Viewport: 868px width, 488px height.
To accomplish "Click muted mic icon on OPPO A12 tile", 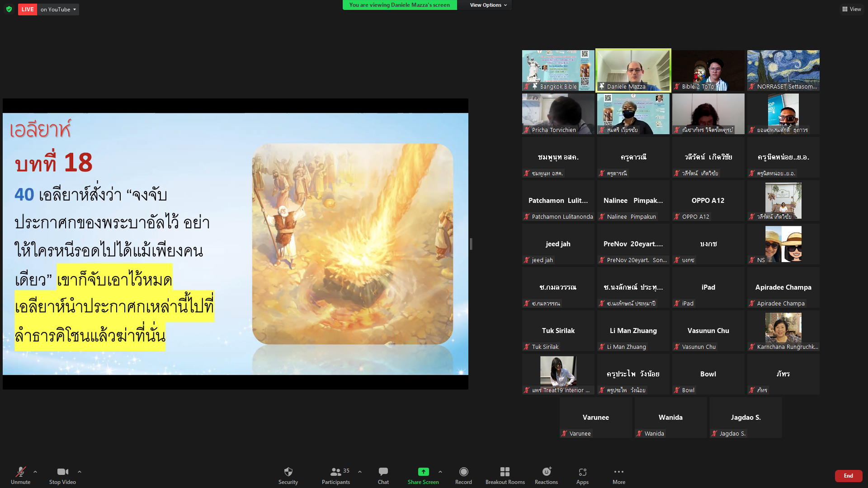I will (x=677, y=216).
